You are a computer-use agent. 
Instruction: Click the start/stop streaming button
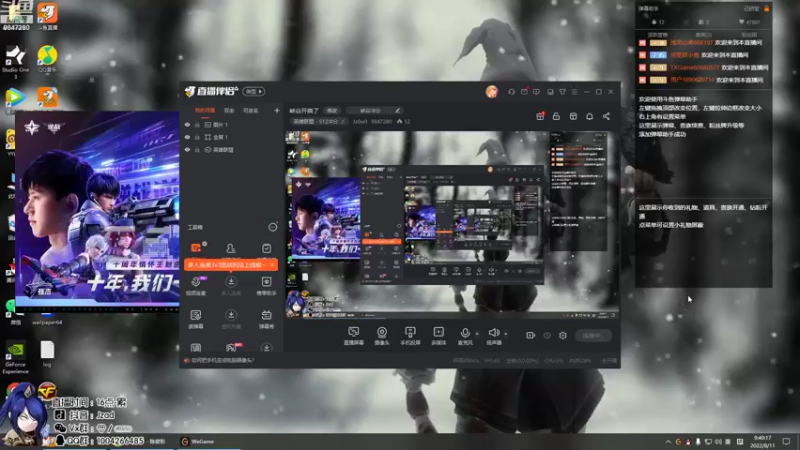tap(593, 335)
